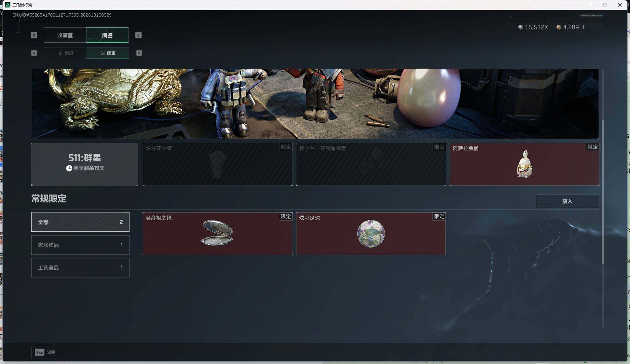Click the 限定 badge on 阿萨拉兔俑 card

tap(593, 147)
